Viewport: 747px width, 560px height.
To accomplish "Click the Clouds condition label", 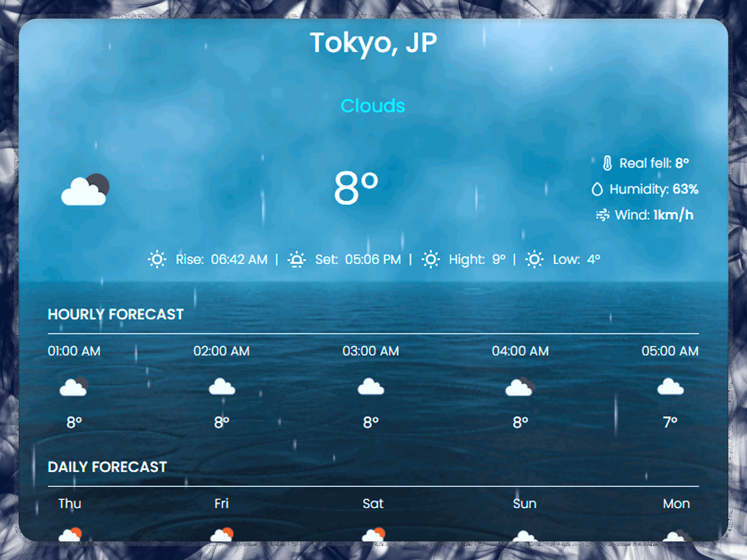I will click(x=373, y=106).
